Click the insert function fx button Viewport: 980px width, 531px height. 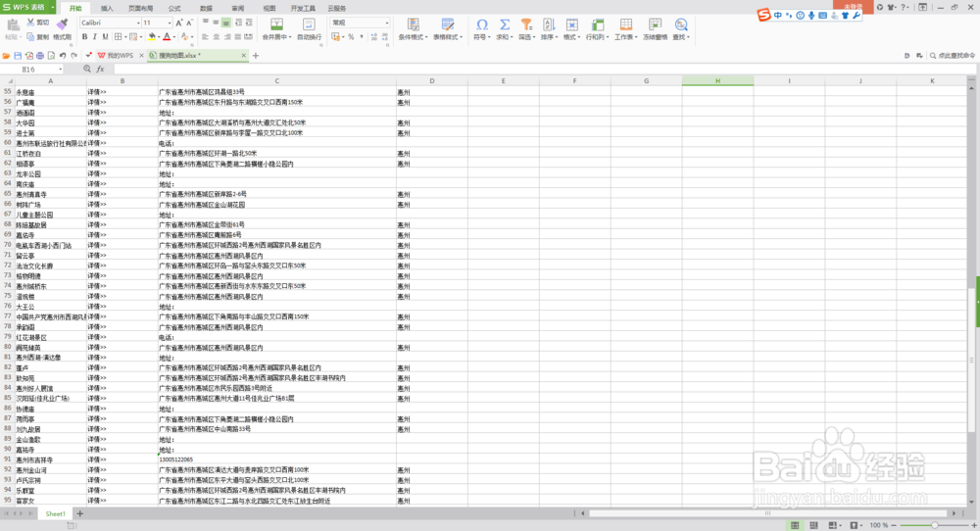click(101, 70)
